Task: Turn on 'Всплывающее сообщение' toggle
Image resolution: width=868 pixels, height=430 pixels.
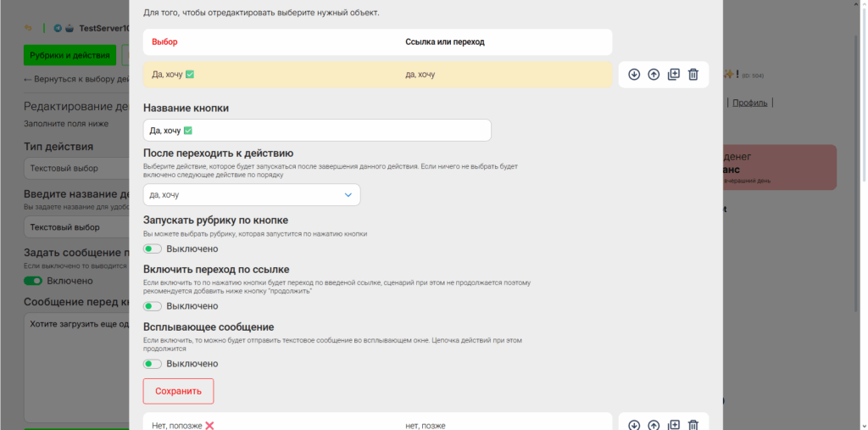Action: pos(153,364)
